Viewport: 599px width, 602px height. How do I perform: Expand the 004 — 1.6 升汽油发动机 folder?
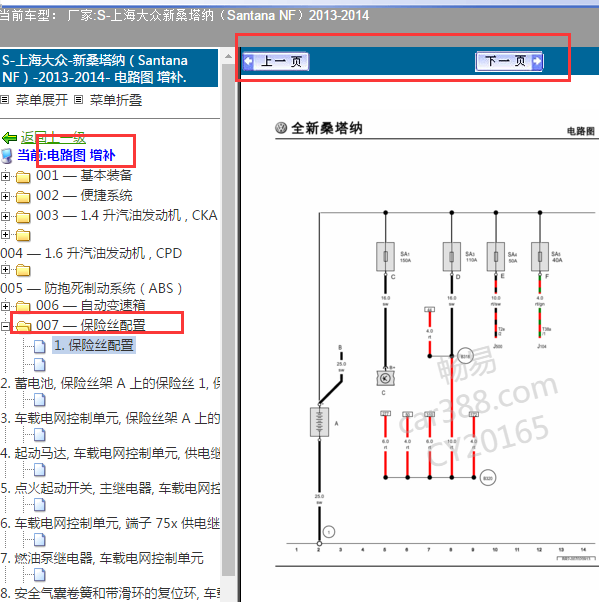(x=5, y=234)
